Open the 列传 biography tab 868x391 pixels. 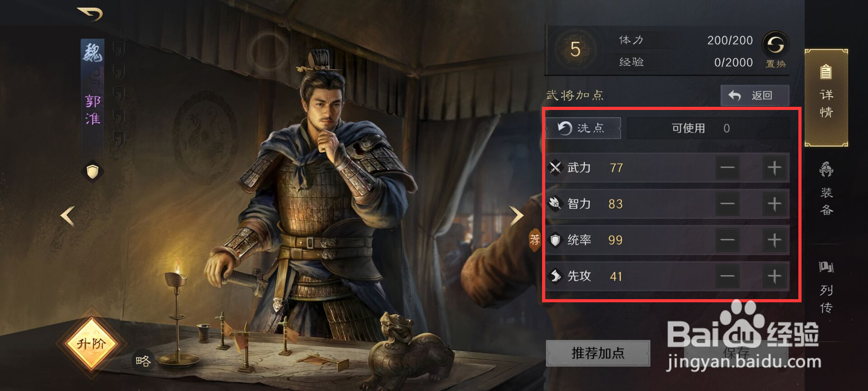826,286
